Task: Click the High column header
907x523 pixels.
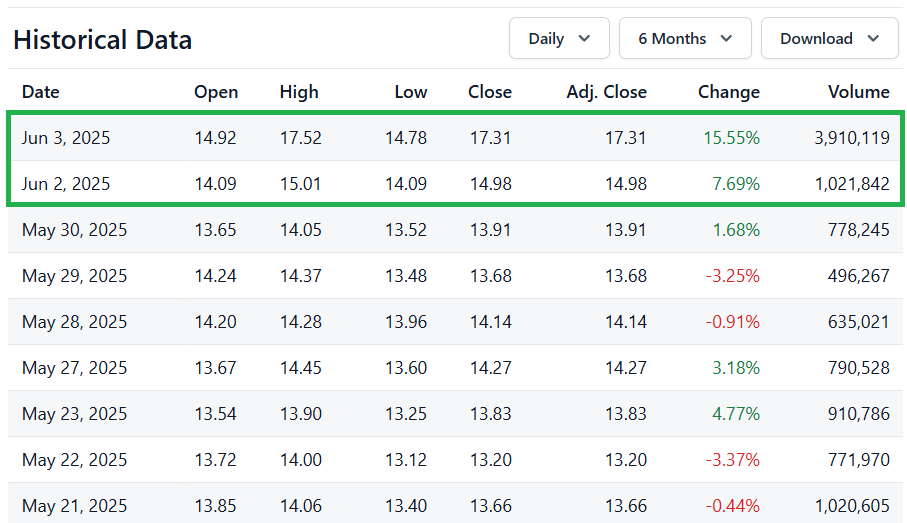Action: click(x=299, y=92)
